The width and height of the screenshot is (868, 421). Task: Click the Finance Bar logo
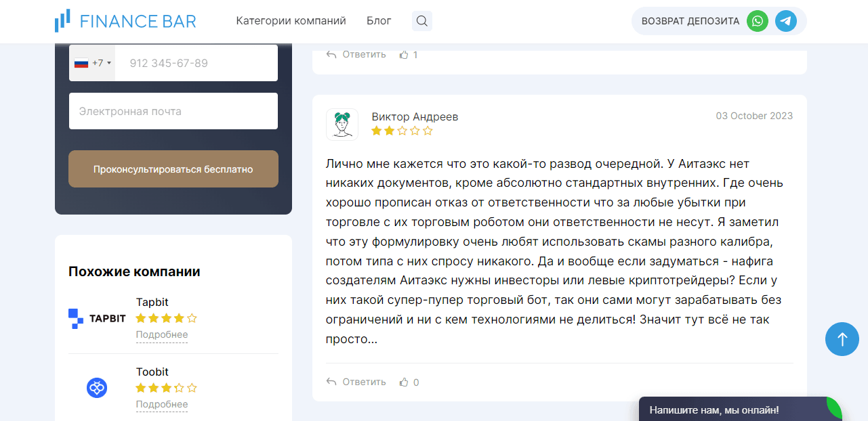pyautogui.click(x=125, y=20)
